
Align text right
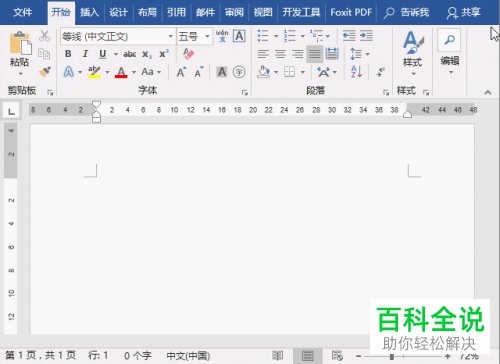pos(297,54)
